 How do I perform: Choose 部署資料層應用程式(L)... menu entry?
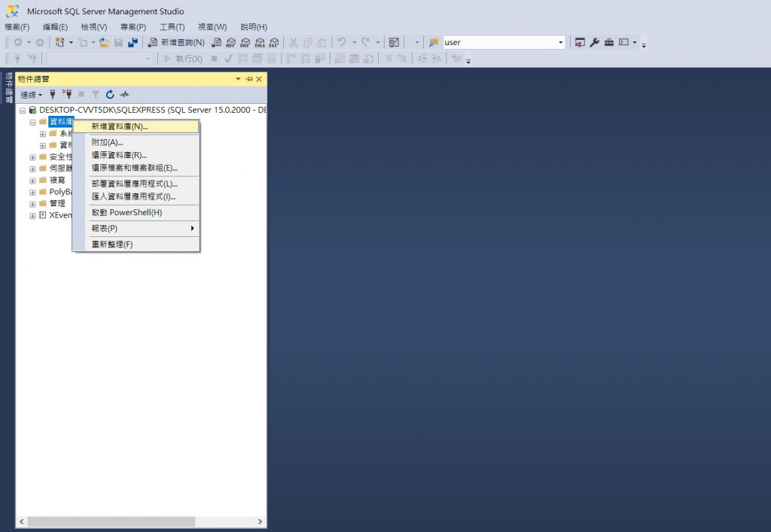pos(136,184)
